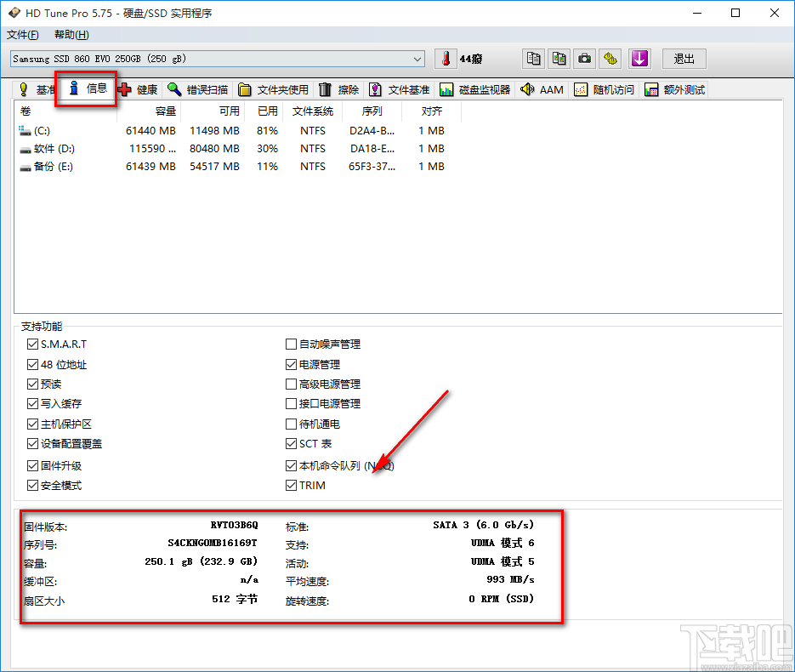This screenshot has height=672, width=795.
Task: Toggle the 安全模式 checkbox
Action: point(32,486)
